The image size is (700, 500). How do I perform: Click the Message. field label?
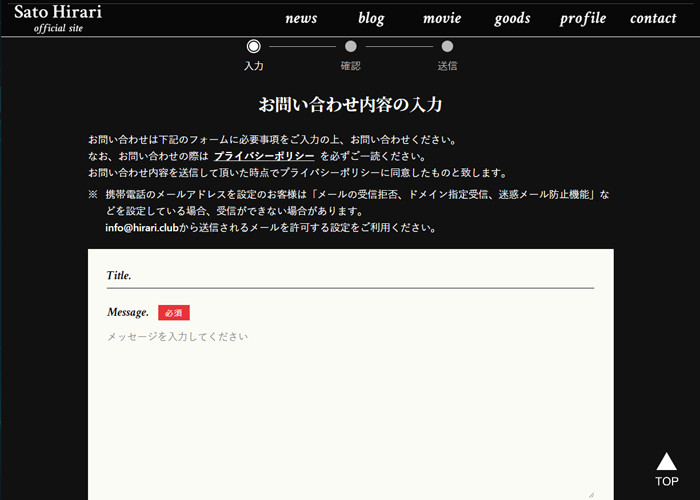(128, 312)
